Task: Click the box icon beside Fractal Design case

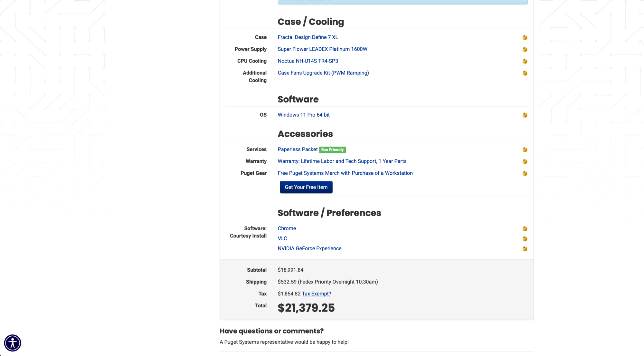Action: click(525, 37)
